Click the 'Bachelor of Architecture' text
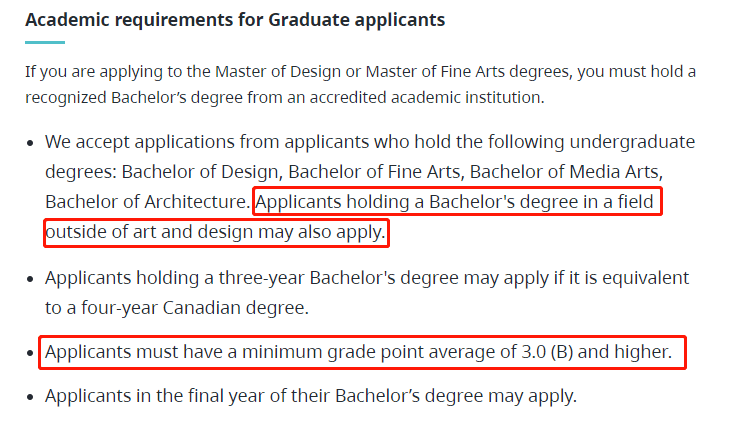The image size is (738, 429). pyautogui.click(x=146, y=202)
